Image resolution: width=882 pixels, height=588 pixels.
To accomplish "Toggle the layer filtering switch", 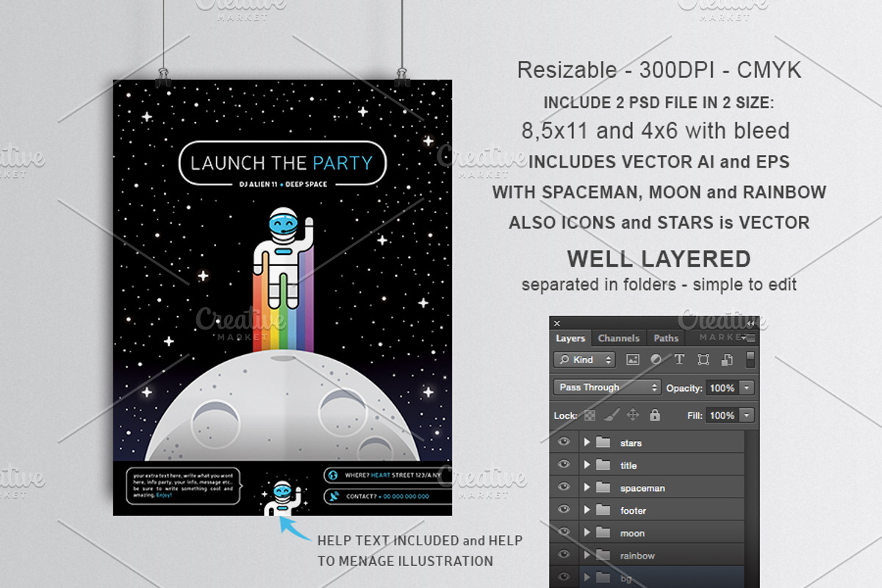I will (750, 359).
